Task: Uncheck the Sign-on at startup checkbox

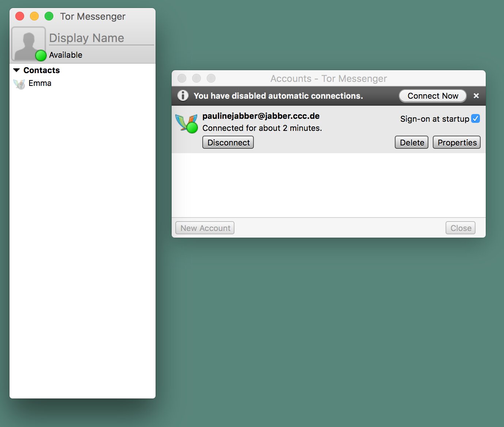Action: 475,119
